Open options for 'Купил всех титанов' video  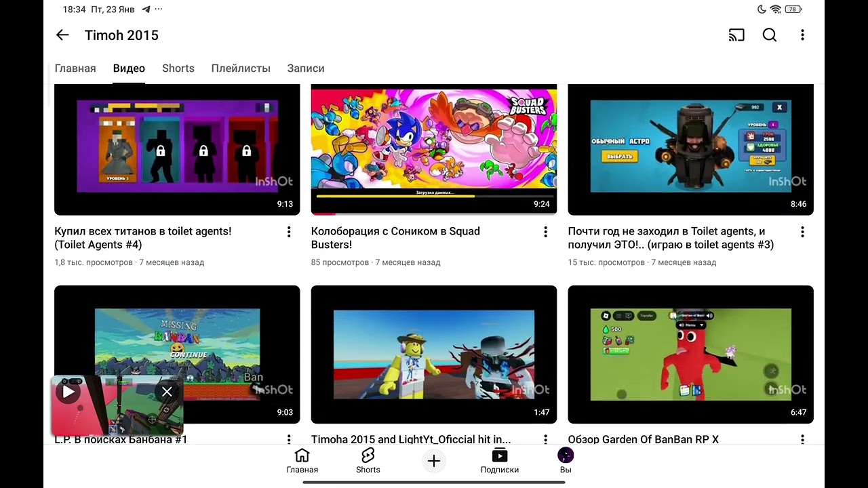289,232
